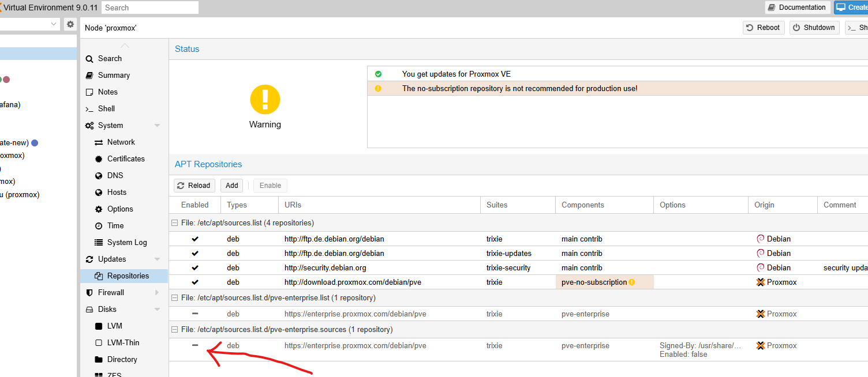Screen dimensions: 868x377
Task: Select the disabled pve-enterprise.list repository row
Action: click(518, 314)
